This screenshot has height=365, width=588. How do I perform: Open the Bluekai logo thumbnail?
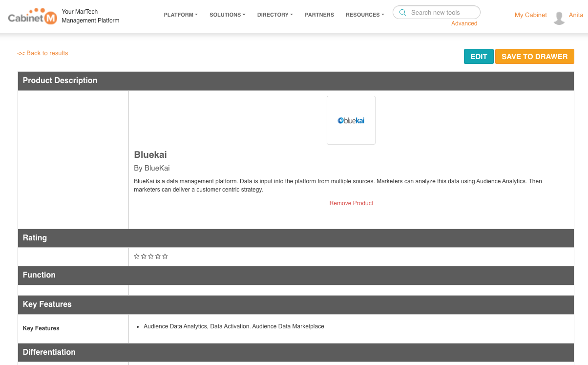point(351,120)
